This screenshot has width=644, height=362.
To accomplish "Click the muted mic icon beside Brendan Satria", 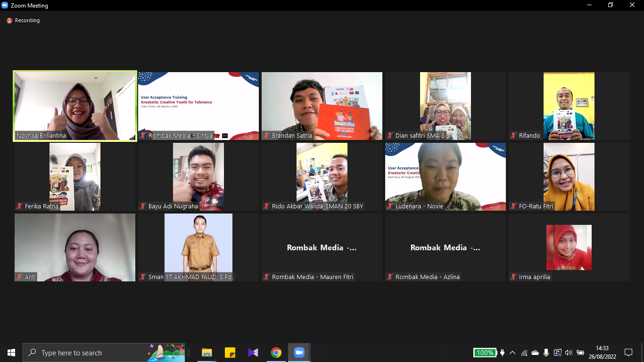I will pyautogui.click(x=267, y=136).
